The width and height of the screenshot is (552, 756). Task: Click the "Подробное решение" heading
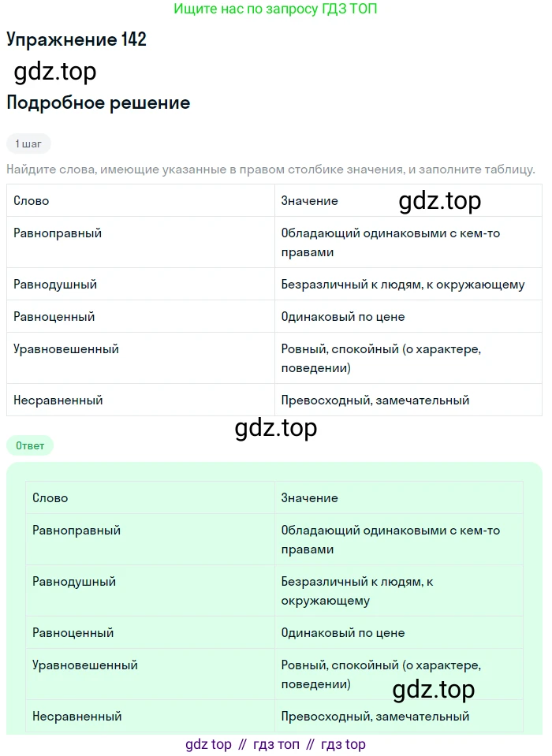tap(99, 102)
